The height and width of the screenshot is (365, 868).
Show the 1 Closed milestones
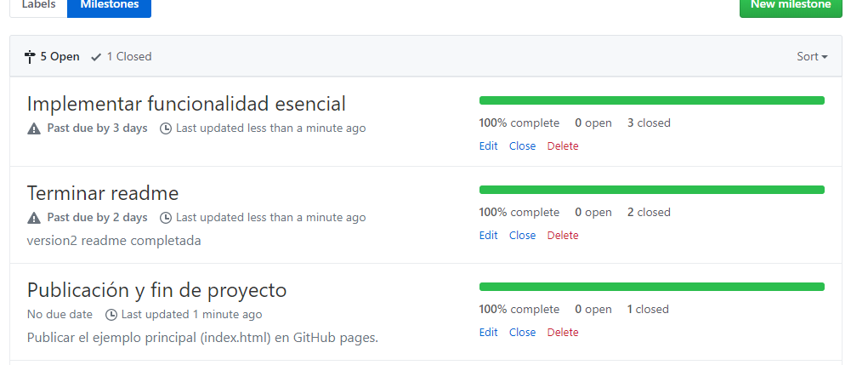128,57
